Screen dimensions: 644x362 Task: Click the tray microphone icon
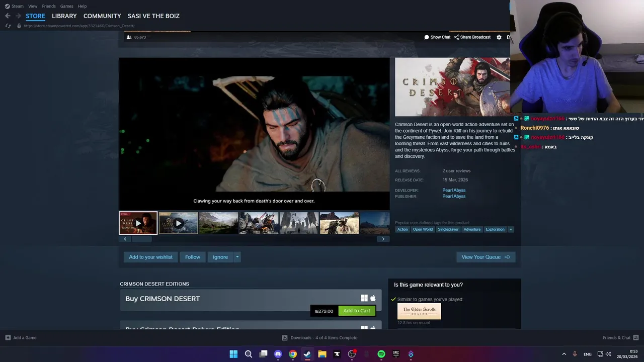click(575, 354)
